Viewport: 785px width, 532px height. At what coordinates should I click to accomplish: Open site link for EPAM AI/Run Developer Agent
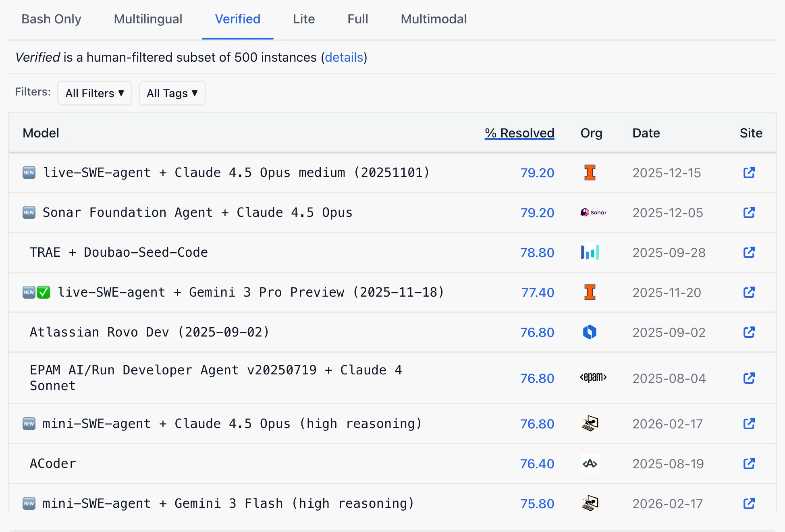(749, 378)
